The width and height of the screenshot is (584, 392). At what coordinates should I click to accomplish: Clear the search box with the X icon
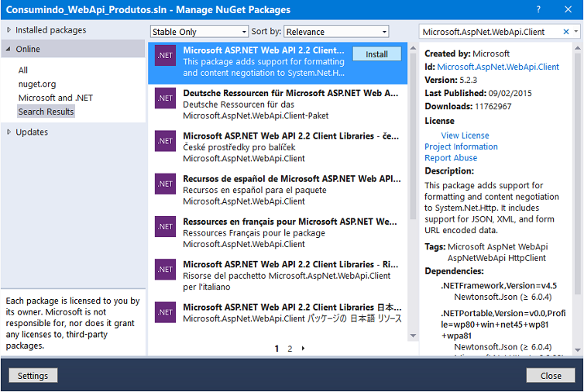(x=566, y=32)
